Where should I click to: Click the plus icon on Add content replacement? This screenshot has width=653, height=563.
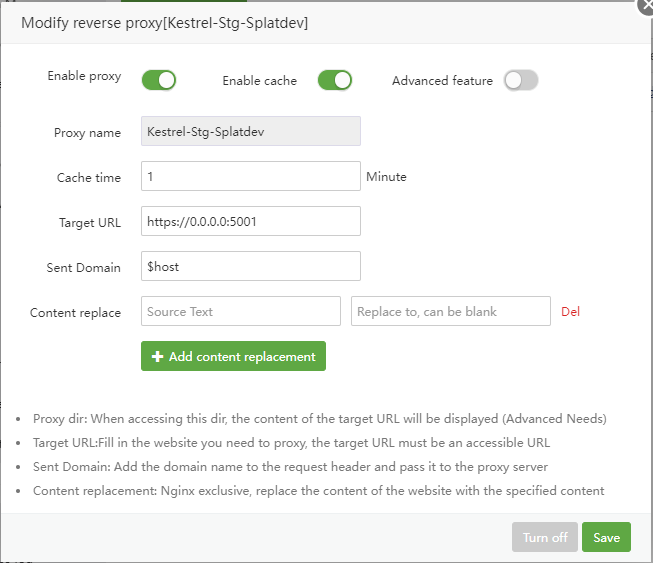point(157,357)
